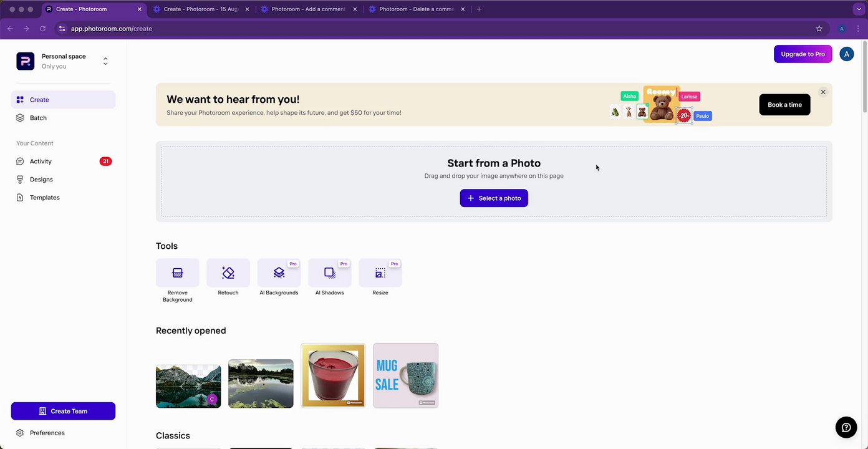Open Activity in the sidebar
Screen dimensions: 868x449
[x=63, y=162]
